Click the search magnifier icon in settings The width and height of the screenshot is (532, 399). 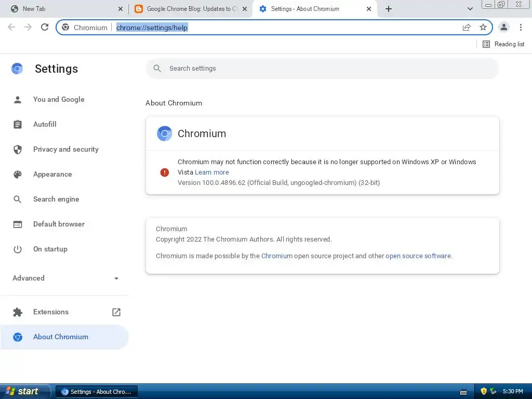pyautogui.click(x=157, y=69)
